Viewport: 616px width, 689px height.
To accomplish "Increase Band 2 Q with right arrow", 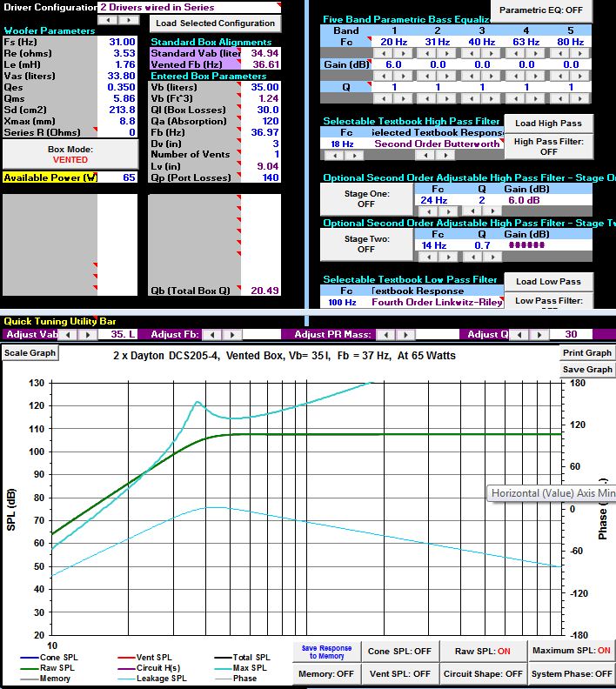I will click(448, 98).
